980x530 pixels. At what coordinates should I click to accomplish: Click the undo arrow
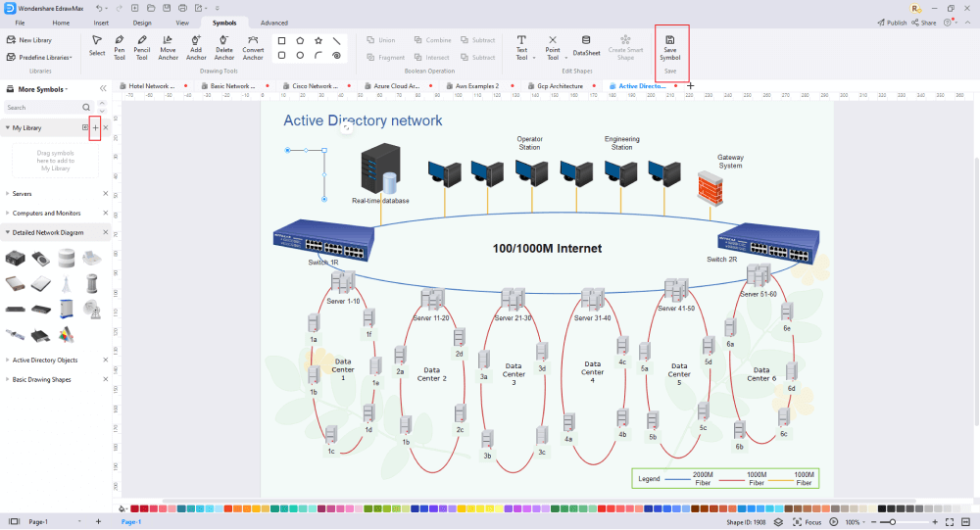coord(99,8)
